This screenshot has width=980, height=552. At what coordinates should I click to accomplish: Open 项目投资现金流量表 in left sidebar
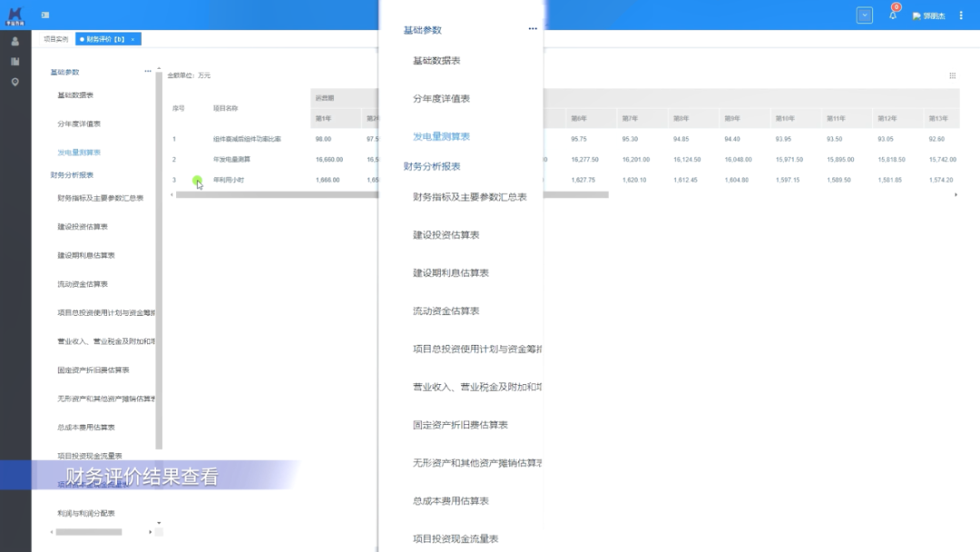89,457
